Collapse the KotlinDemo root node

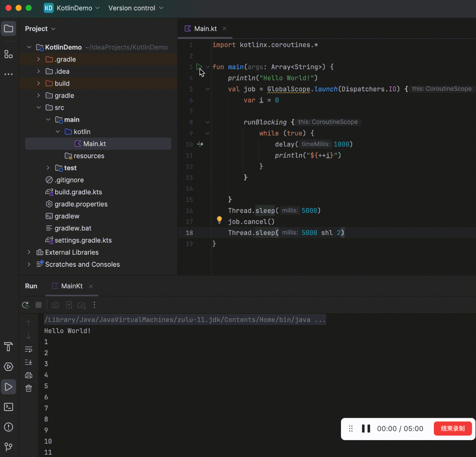[x=29, y=47]
